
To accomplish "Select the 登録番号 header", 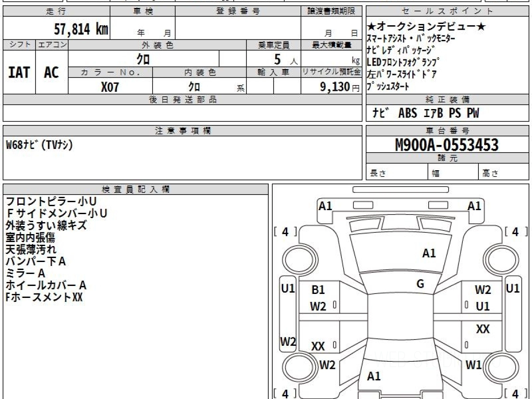I will pyautogui.click(x=238, y=12).
